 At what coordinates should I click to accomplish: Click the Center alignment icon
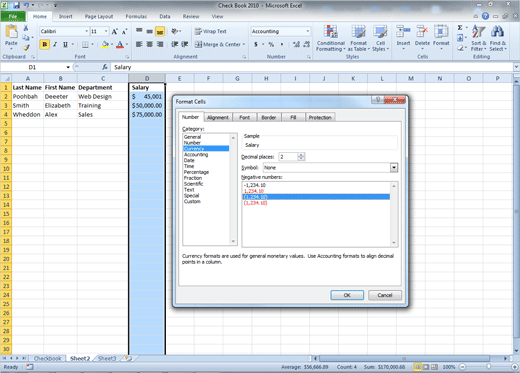pyautogui.click(x=150, y=44)
